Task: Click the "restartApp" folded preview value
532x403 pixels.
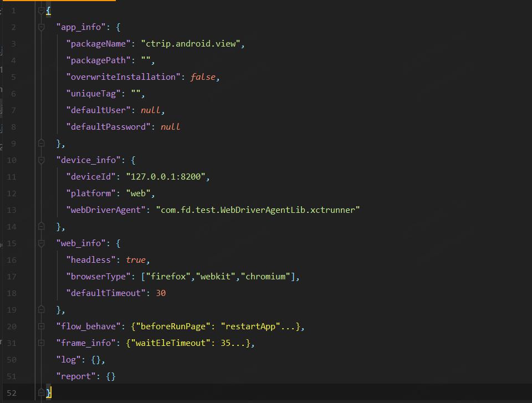Action: click(x=250, y=327)
